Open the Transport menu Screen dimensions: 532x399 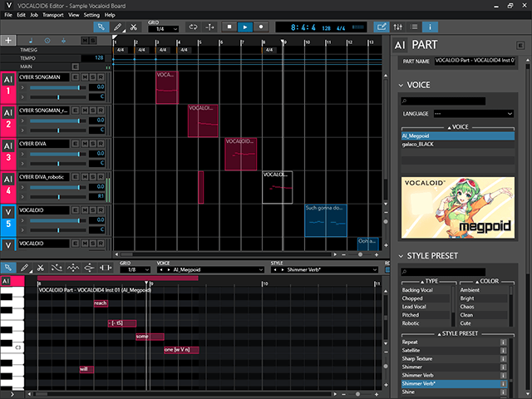(54, 15)
